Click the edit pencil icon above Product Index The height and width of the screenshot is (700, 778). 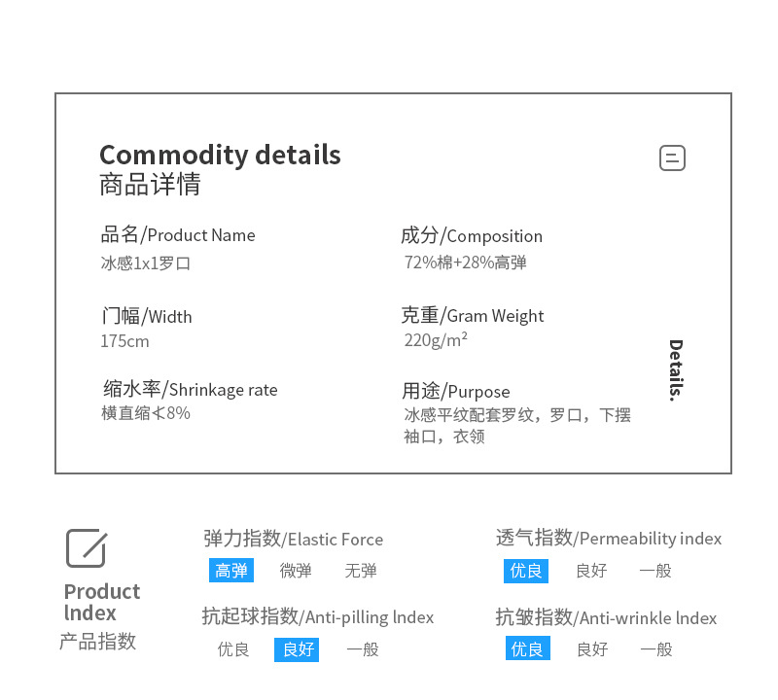point(86,548)
